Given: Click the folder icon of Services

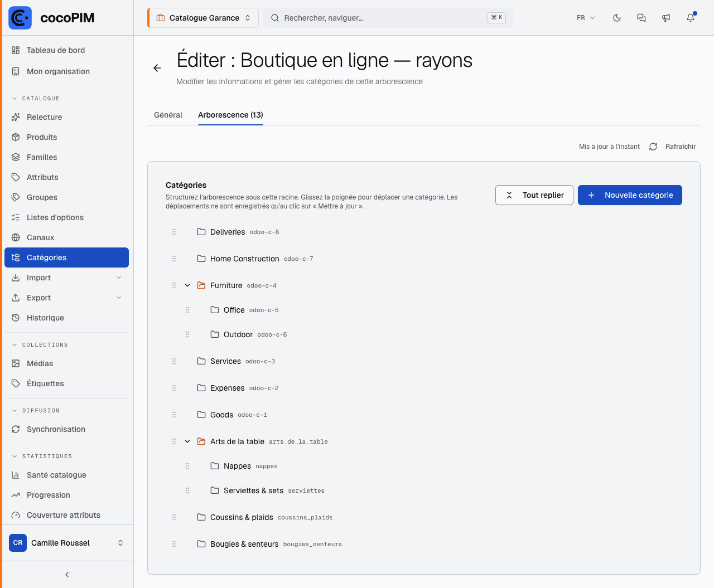Looking at the screenshot, I should click(x=201, y=361).
